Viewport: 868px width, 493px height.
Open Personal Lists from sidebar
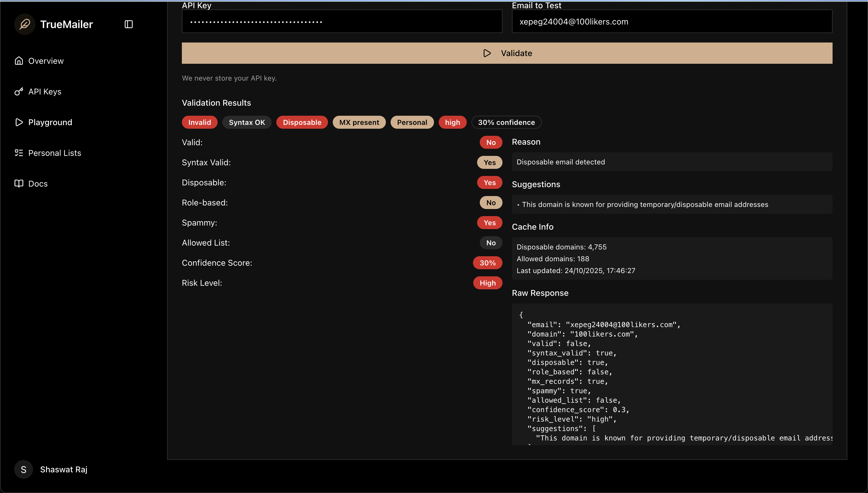pos(55,153)
